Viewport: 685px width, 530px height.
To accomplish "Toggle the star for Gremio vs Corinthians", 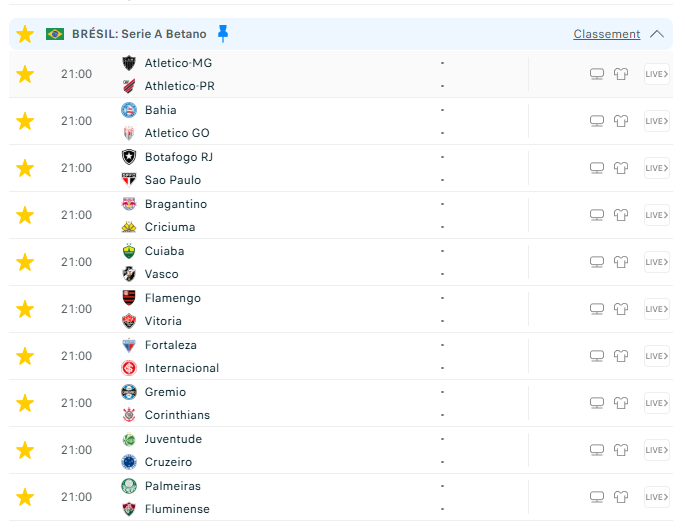I will [25, 403].
